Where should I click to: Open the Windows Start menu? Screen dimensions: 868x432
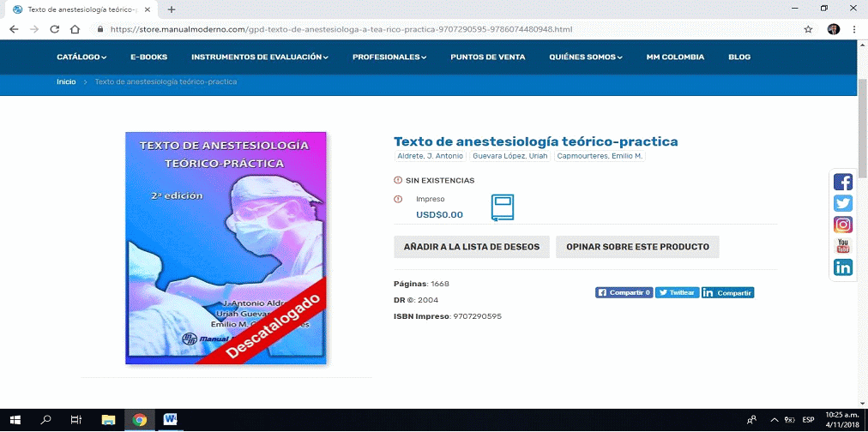tap(15, 420)
